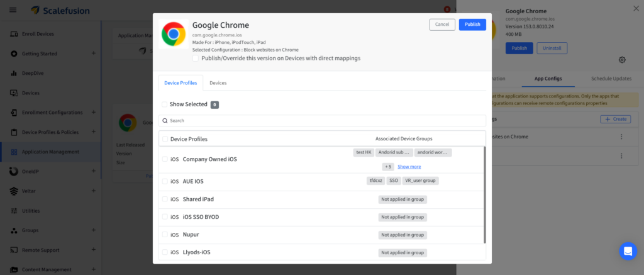
Task: Click the search magnifier icon
Action: [x=165, y=121]
